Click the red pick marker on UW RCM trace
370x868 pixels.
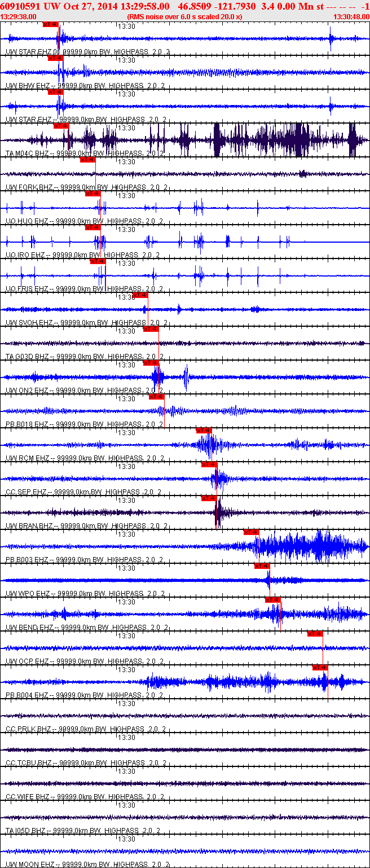coord(204,431)
